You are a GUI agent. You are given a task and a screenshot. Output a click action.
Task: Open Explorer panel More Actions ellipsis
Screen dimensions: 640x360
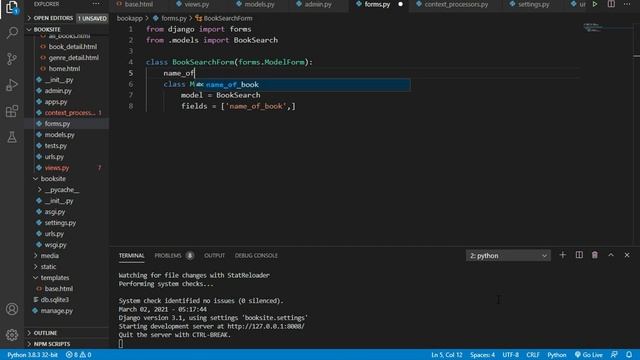click(96, 4)
